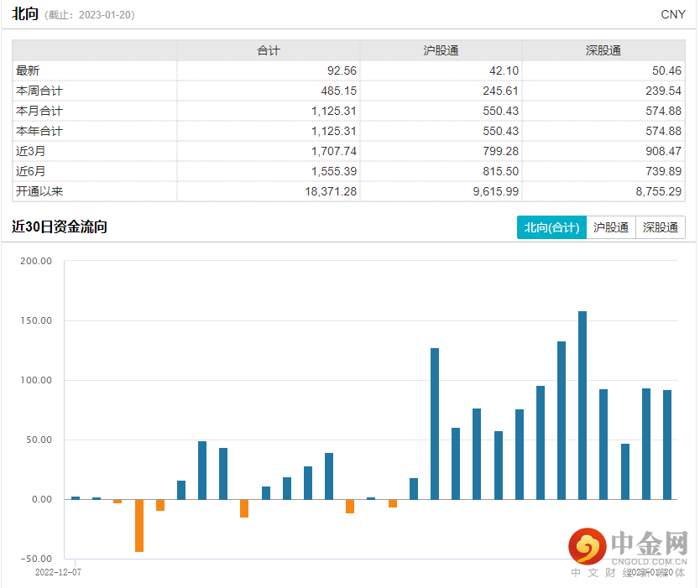Click the 中金网 logo icon

coord(588,547)
